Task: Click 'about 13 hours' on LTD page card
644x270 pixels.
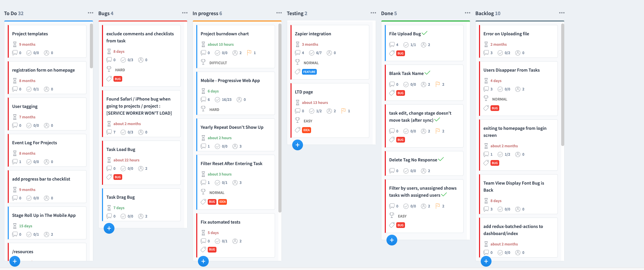Action: [315, 103]
